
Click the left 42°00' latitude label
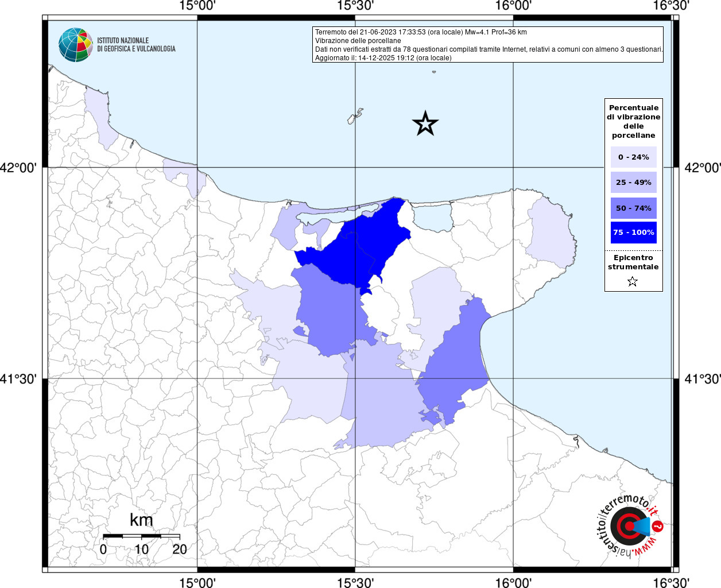[18, 168]
